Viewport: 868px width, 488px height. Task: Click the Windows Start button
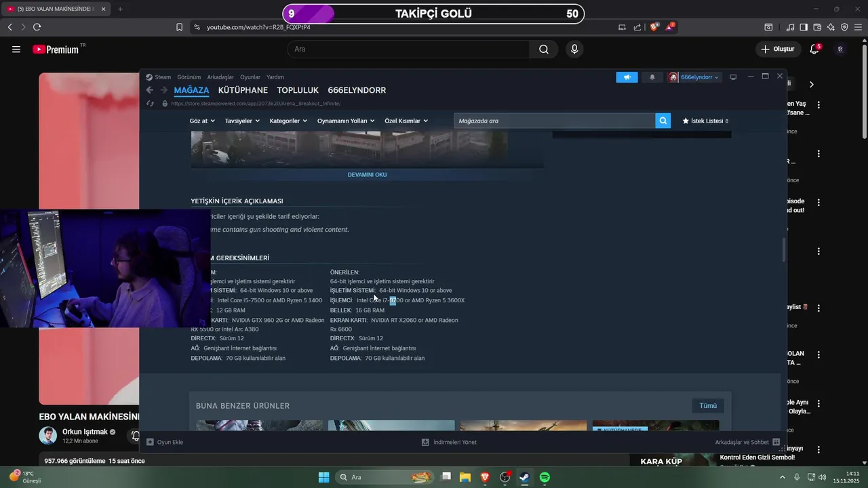[x=323, y=477]
